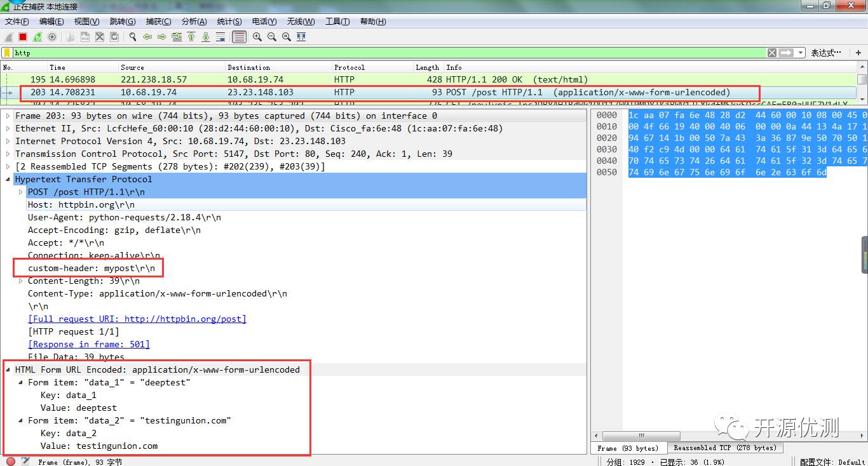Image resolution: width=868 pixels, height=466 pixels.
Task: Click the packet list vertical scrollbar
Action: 862,79
